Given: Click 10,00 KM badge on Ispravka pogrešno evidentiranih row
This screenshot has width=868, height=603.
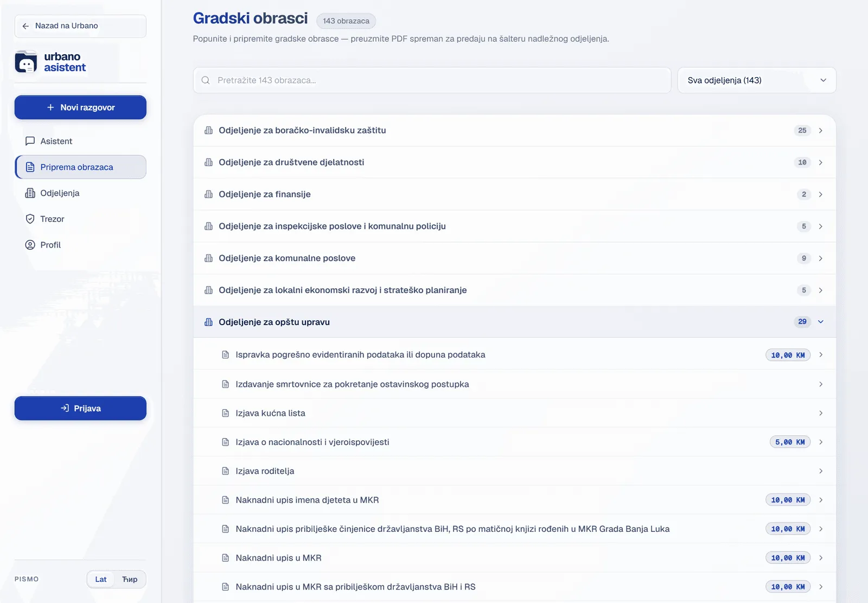Looking at the screenshot, I should coord(788,355).
